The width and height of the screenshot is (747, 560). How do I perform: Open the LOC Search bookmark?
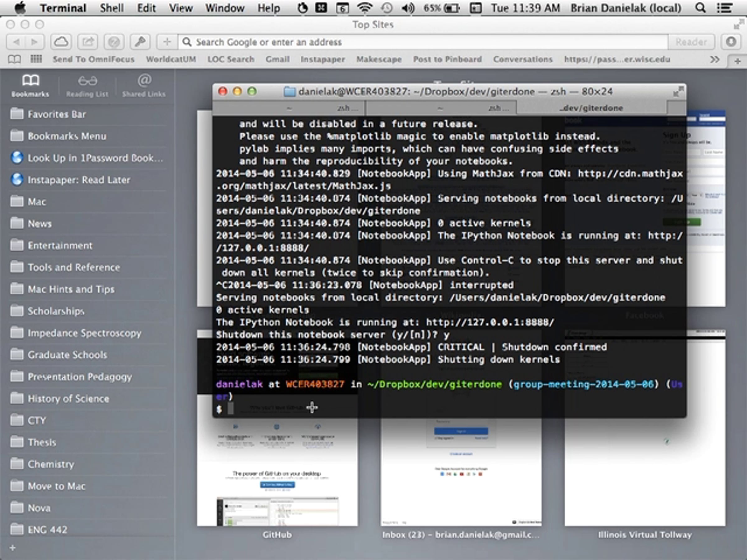(231, 59)
